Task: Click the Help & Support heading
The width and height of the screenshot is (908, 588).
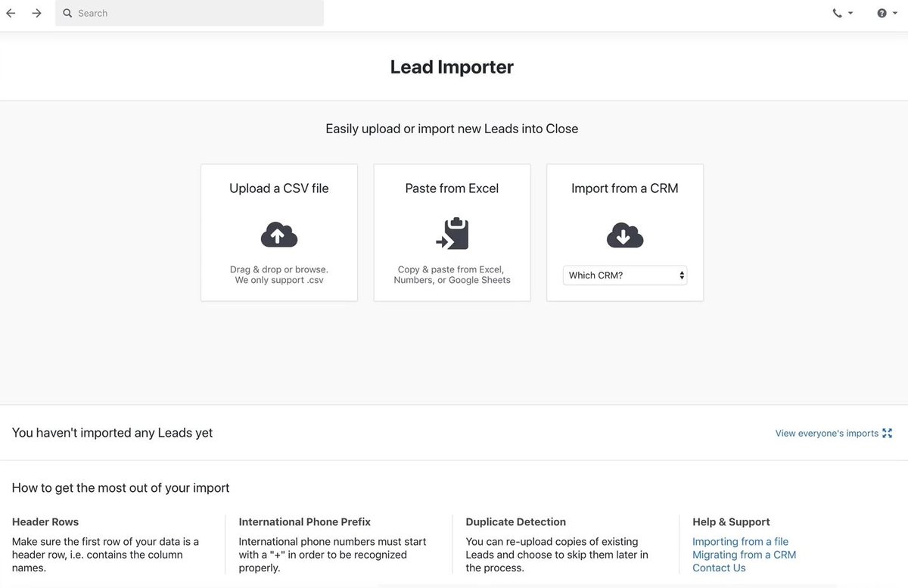Action: (x=731, y=522)
